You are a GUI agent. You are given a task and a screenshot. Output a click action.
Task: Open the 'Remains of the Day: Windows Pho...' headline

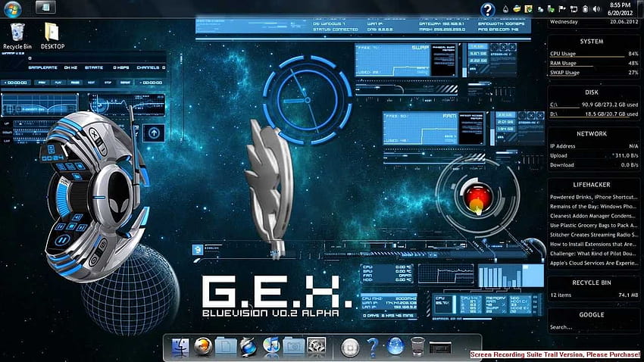594,207
